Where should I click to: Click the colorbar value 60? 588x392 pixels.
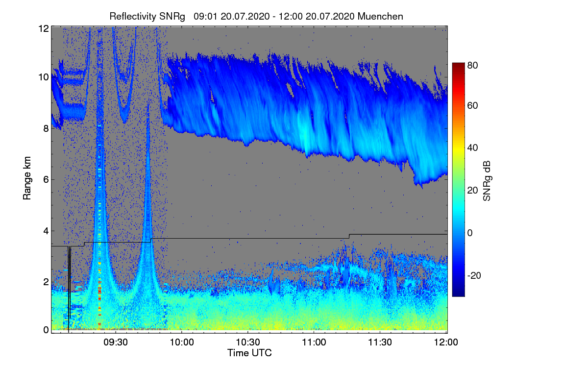473,105
